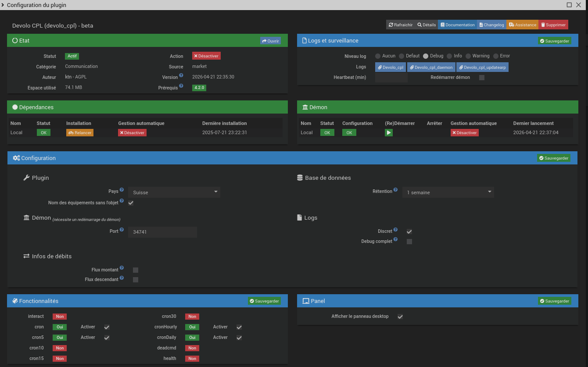
Task: Enable the Debug complet checkbox
Action: [x=409, y=241]
